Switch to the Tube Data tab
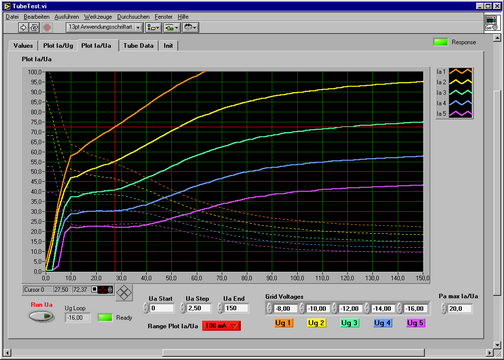 point(138,46)
